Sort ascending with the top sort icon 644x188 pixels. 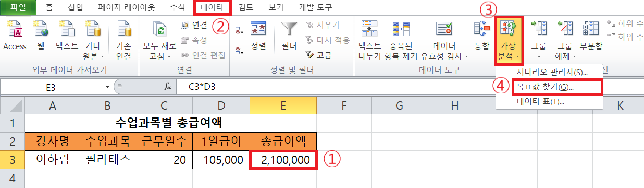(x=239, y=30)
